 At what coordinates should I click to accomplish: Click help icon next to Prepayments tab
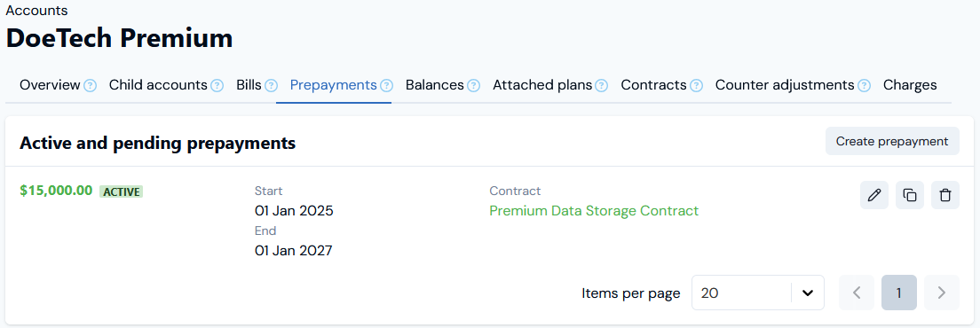[387, 85]
